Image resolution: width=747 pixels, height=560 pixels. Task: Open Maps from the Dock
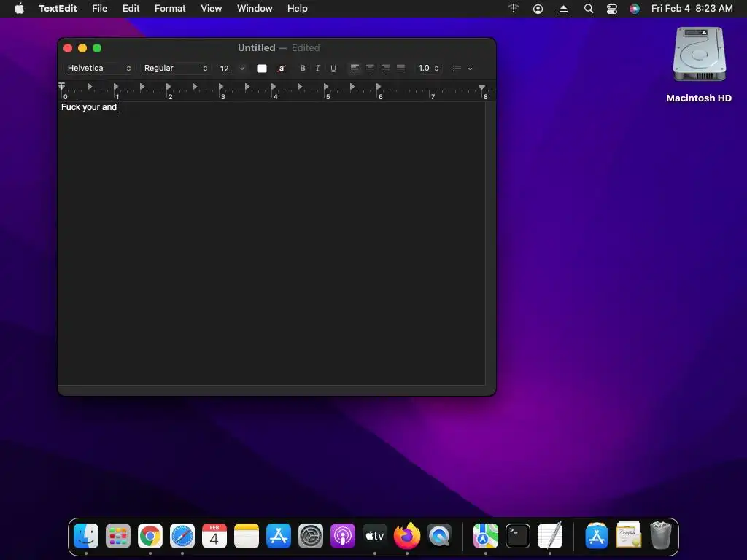[485, 536]
